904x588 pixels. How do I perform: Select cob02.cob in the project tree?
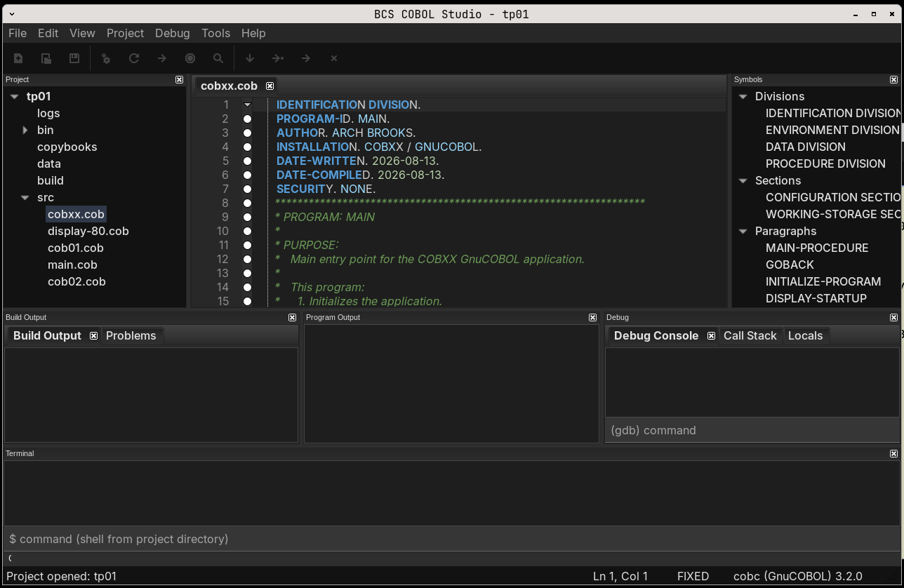coord(77,282)
